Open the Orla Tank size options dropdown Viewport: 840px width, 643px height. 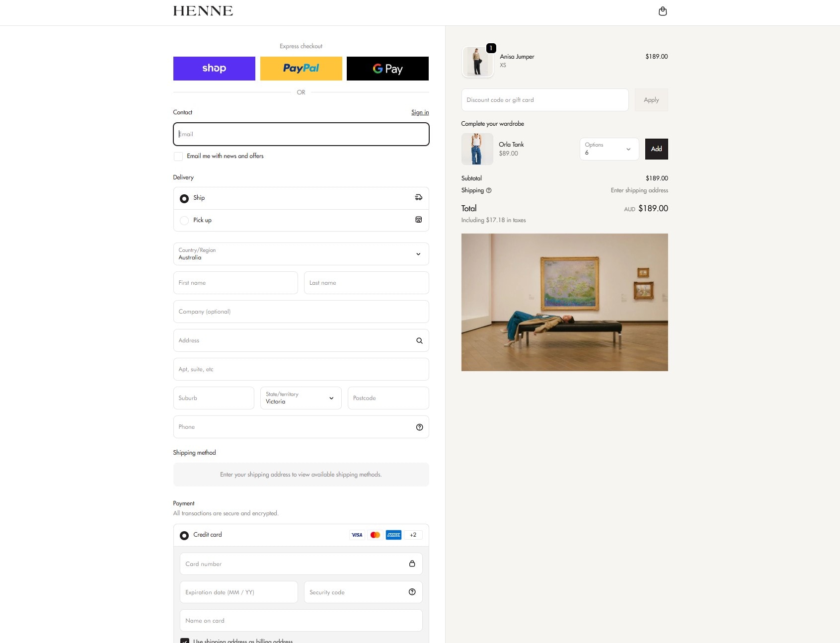[609, 149]
